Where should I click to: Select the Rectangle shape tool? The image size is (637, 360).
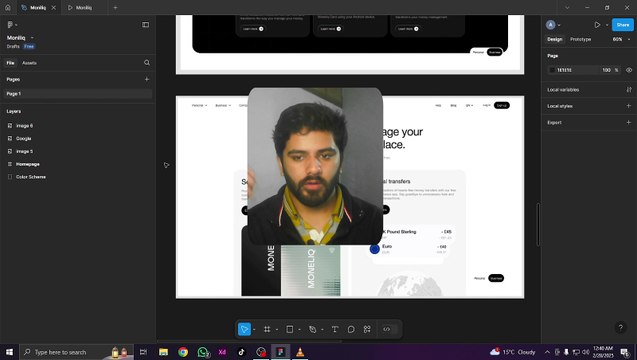(x=290, y=329)
